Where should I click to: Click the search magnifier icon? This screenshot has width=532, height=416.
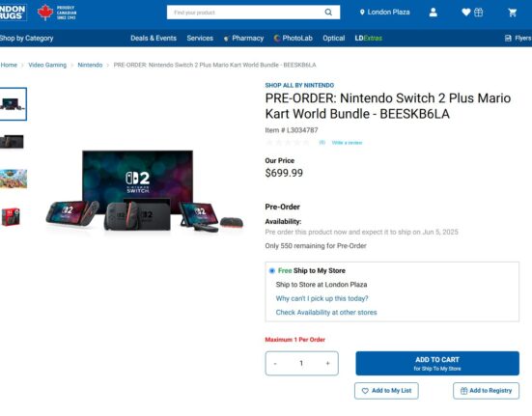(328, 13)
